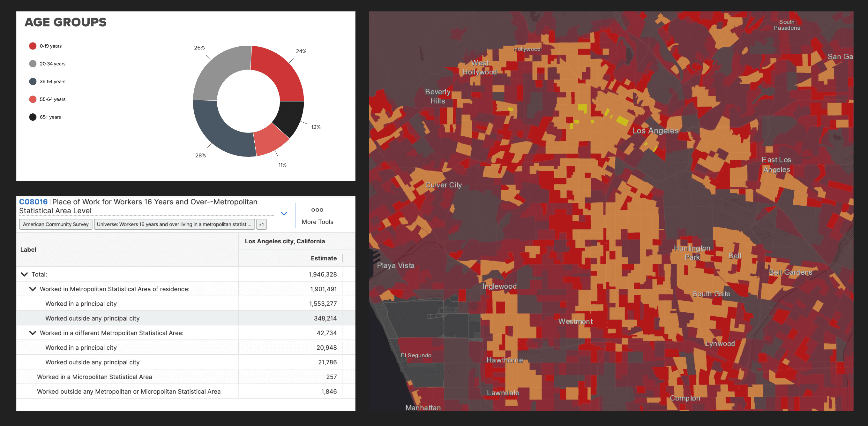This screenshot has height=426, width=868.
Task: Click the Inglewood label on the map
Action: 499,286
